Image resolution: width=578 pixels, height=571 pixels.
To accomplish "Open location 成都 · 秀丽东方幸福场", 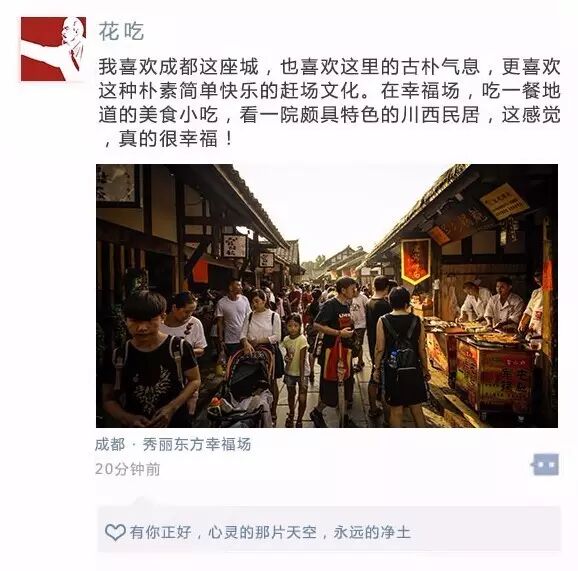I will tap(173, 444).
